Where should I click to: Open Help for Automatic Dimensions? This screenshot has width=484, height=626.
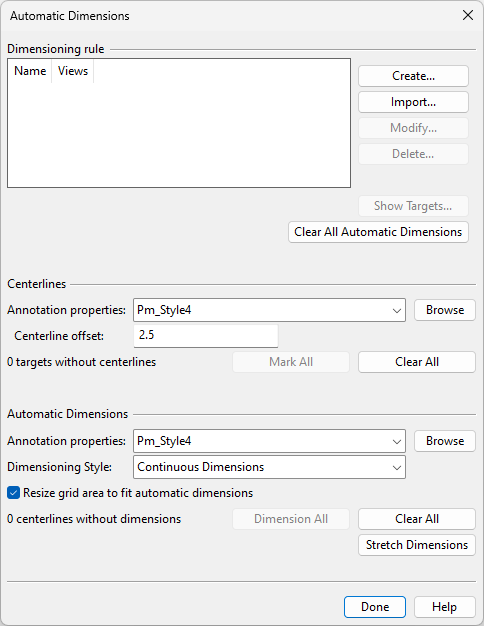[x=445, y=607]
